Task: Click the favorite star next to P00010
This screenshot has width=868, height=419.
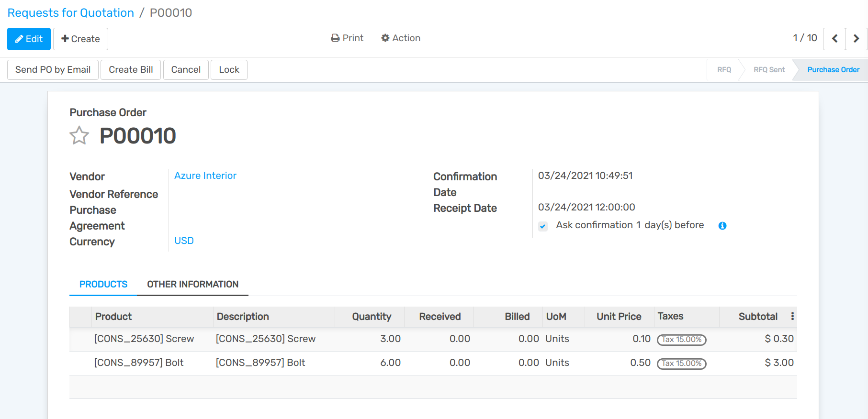Action: coord(79,136)
